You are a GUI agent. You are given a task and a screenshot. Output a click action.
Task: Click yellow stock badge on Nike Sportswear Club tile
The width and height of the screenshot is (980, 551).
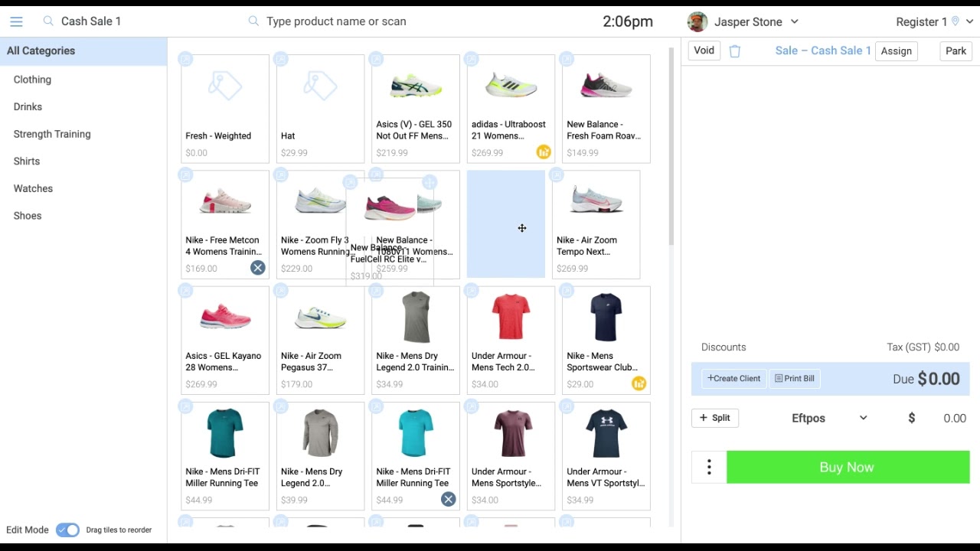point(639,383)
